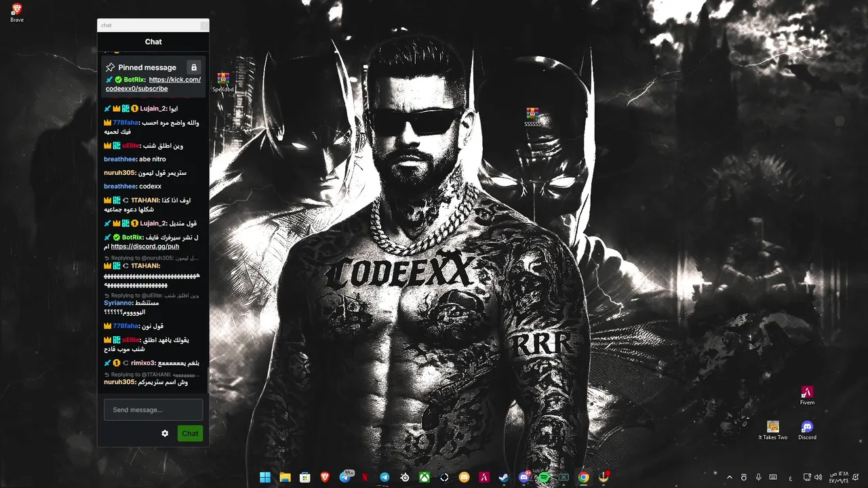
Task: Focus the Send message input field
Action: point(153,409)
